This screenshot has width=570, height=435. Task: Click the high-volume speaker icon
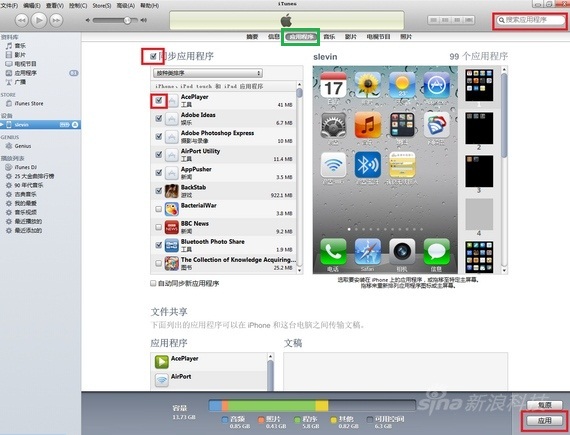[x=144, y=20]
